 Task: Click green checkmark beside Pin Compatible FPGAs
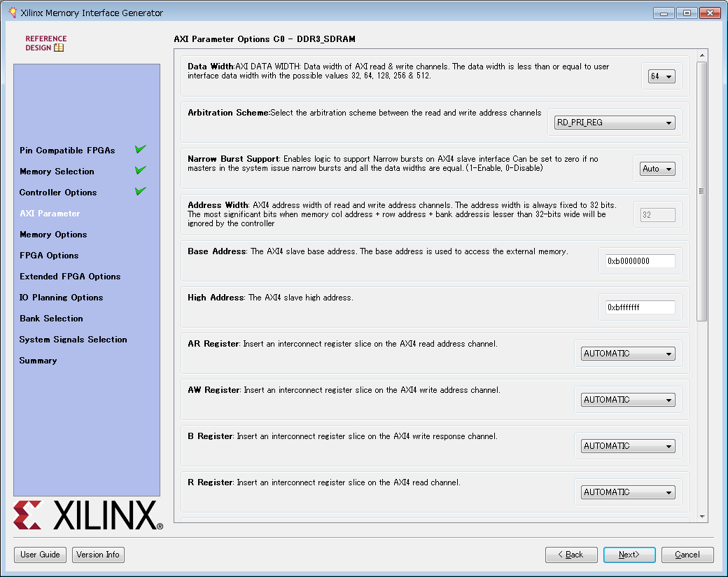point(141,149)
